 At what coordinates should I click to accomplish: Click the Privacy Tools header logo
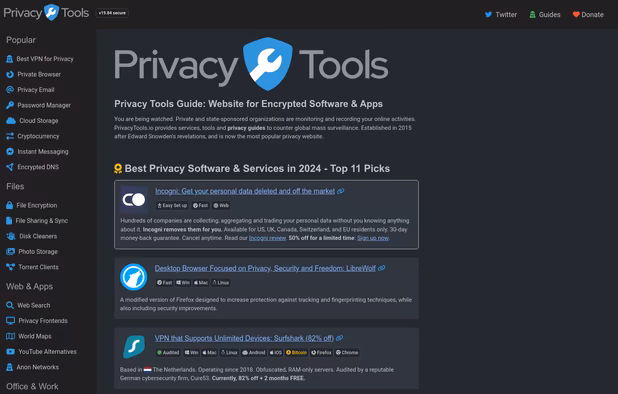46,13
